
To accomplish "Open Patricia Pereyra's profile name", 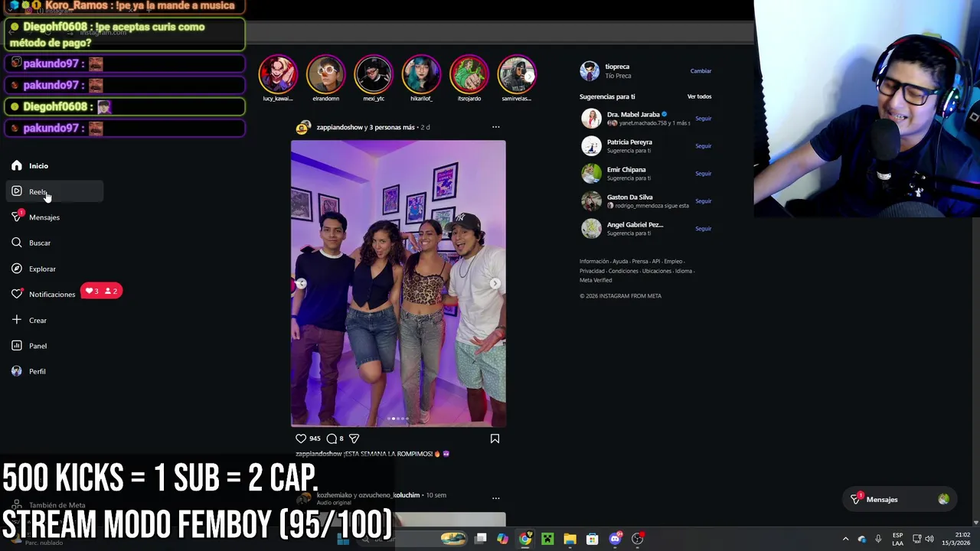I will 629,142.
